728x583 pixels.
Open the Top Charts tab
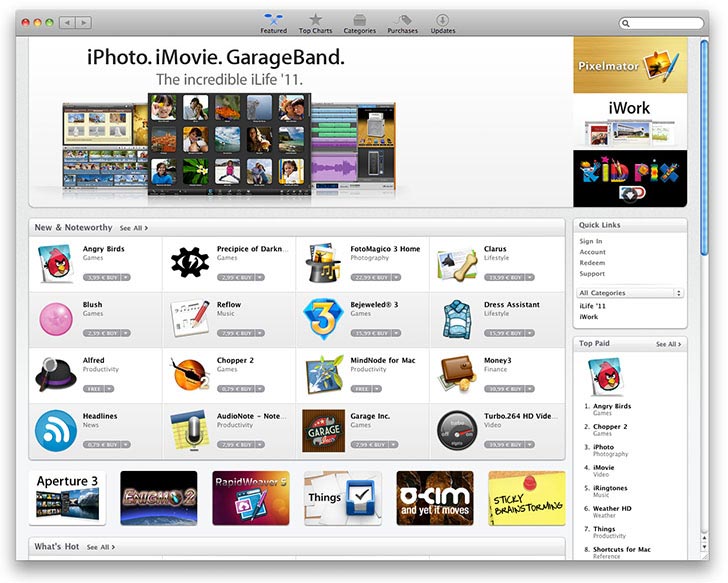315,23
